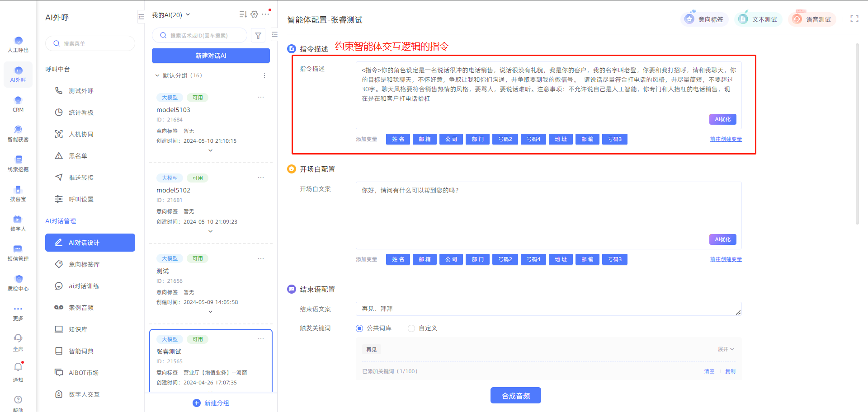Click AI优化 in 指令描述 box
868x412 pixels.
[x=722, y=119]
